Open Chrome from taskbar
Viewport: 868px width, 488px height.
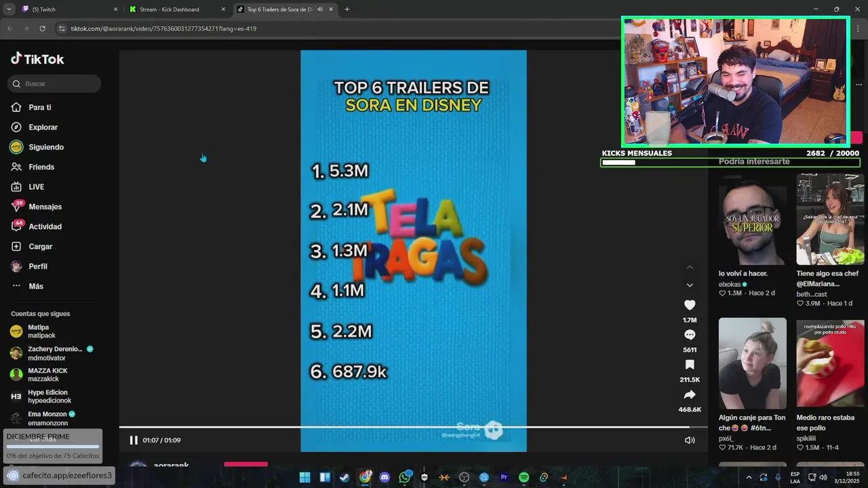[365, 477]
